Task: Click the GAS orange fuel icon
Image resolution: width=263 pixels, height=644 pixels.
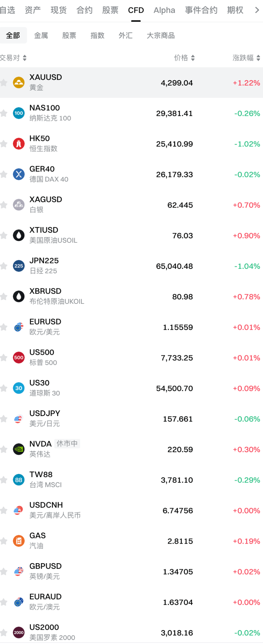Action: tap(19, 541)
